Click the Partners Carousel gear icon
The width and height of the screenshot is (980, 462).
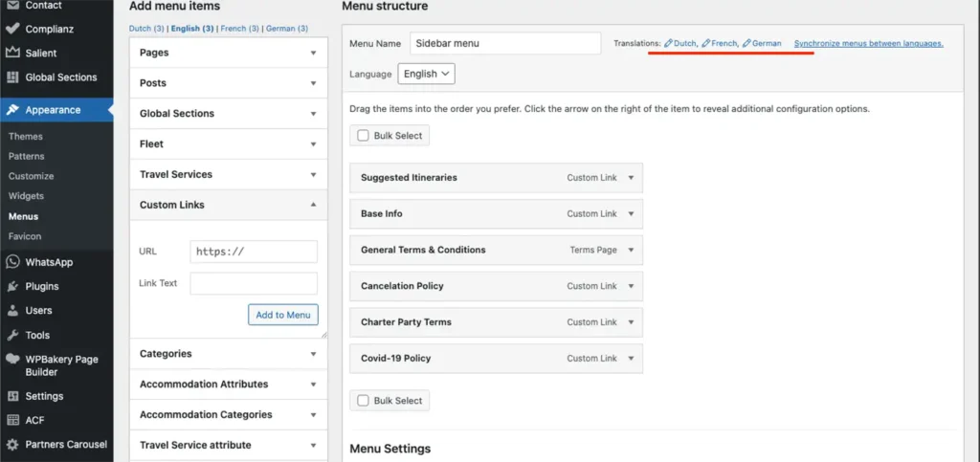pos(11,445)
